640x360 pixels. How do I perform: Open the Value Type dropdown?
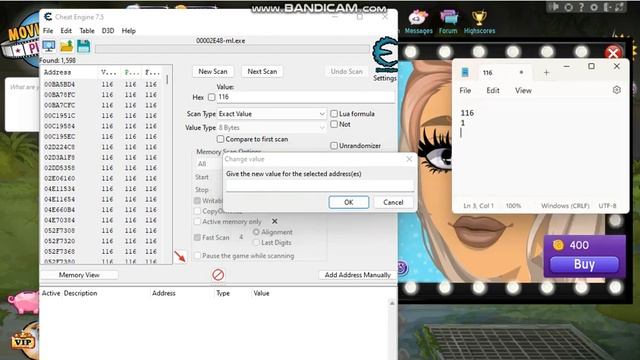click(272, 128)
